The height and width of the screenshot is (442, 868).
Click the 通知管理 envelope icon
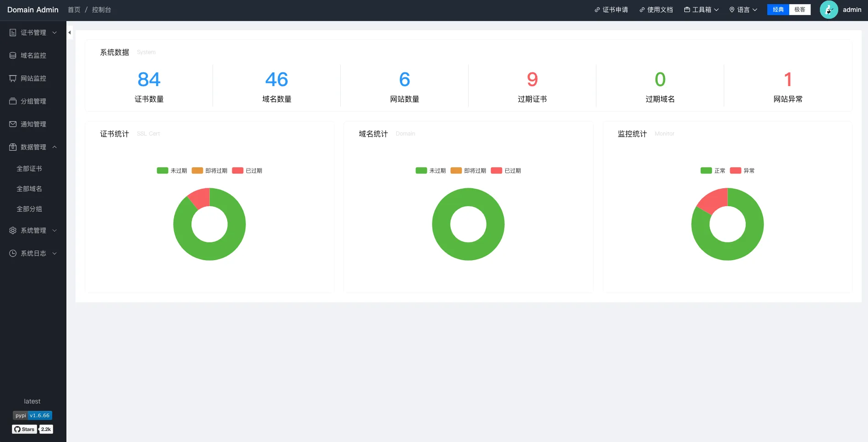tap(13, 124)
